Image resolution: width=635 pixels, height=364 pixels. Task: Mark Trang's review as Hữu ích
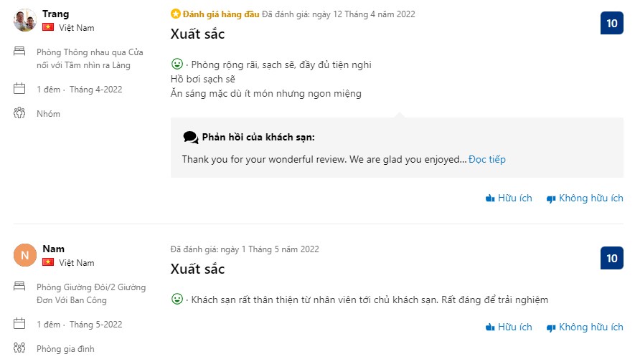coord(509,198)
